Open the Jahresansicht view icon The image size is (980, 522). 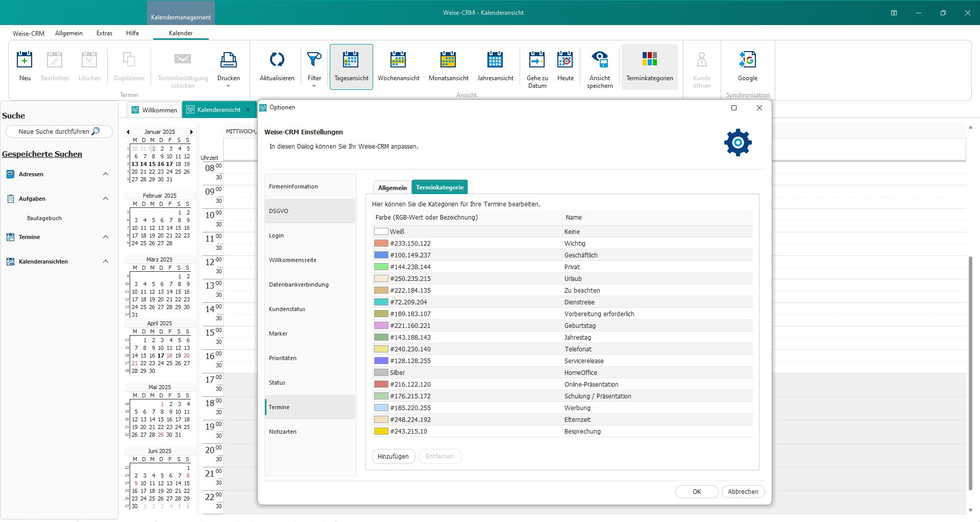tap(495, 60)
